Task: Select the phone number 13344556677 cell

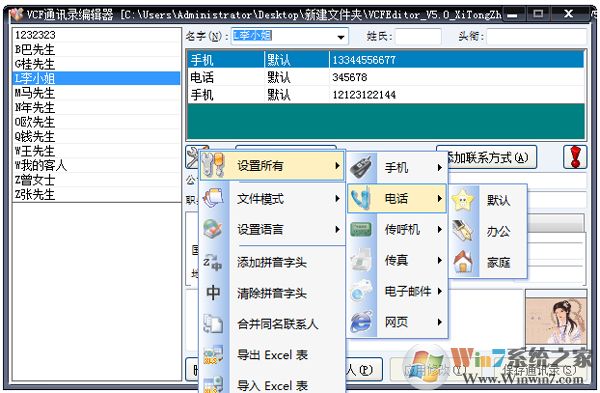Action: point(457,60)
